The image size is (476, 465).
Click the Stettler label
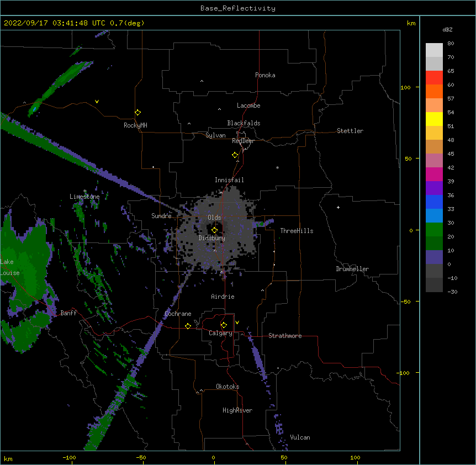click(x=350, y=131)
